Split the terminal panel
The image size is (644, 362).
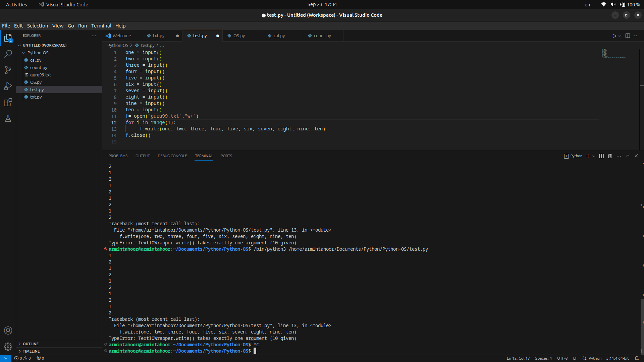[x=601, y=156]
